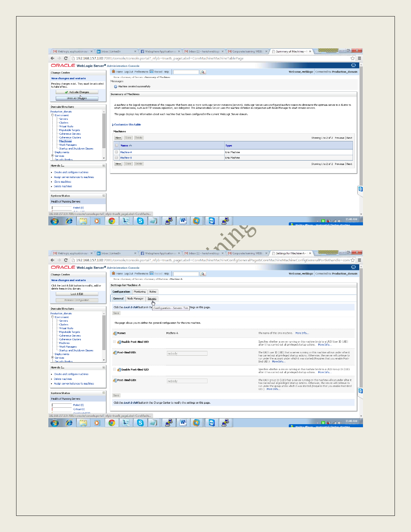Click Record icon on Summary of Machines page

151,72
